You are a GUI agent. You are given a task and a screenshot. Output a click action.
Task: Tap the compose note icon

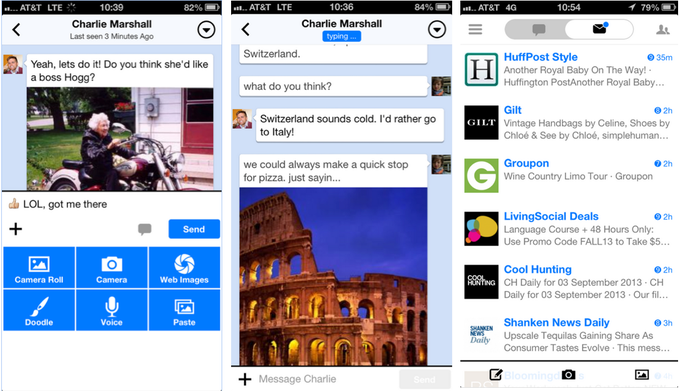496,374
